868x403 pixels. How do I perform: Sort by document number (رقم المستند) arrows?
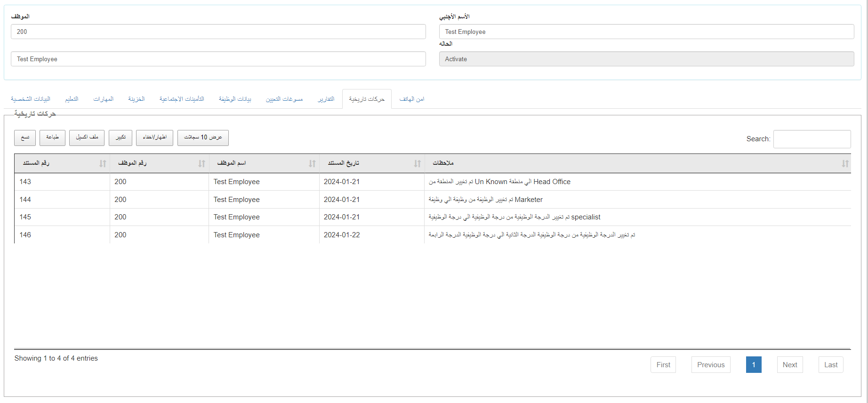[x=103, y=163]
